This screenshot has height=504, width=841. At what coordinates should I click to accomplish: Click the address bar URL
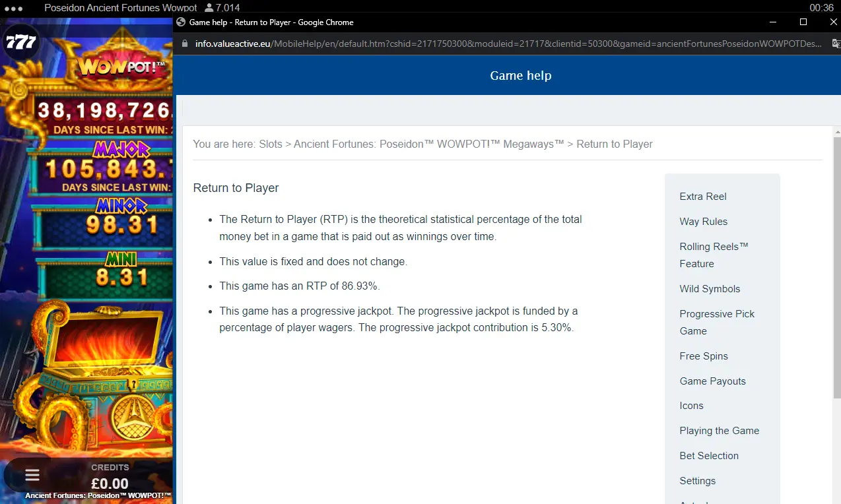[508, 44]
